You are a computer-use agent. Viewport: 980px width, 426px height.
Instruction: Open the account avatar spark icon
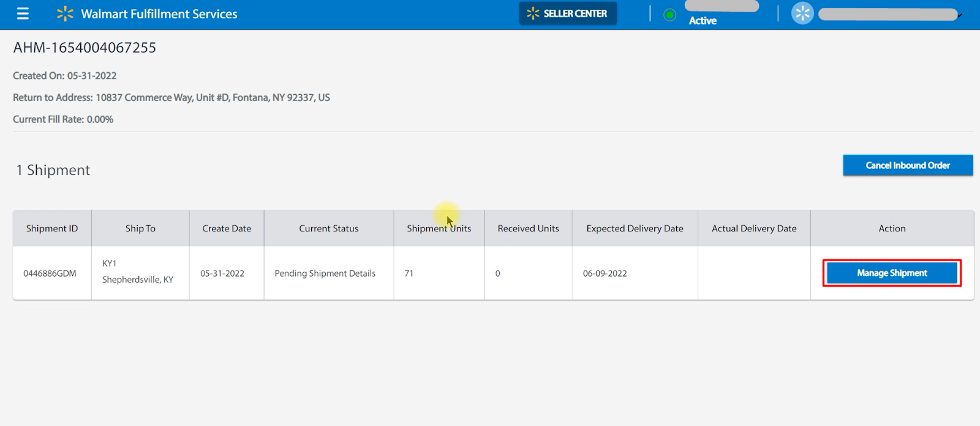click(802, 13)
